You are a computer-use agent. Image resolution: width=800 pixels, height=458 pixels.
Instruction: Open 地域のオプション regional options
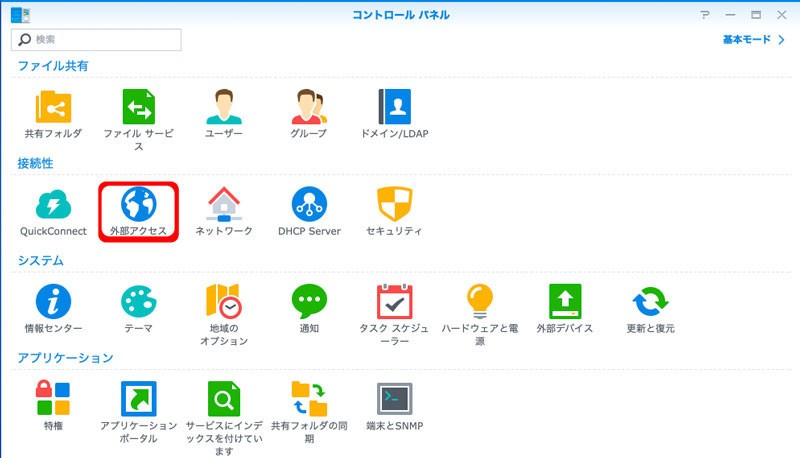click(223, 301)
